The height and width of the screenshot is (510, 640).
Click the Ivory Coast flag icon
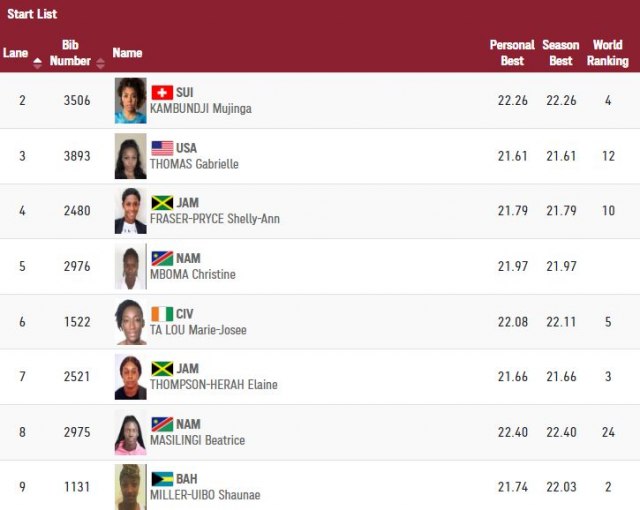(x=161, y=314)
